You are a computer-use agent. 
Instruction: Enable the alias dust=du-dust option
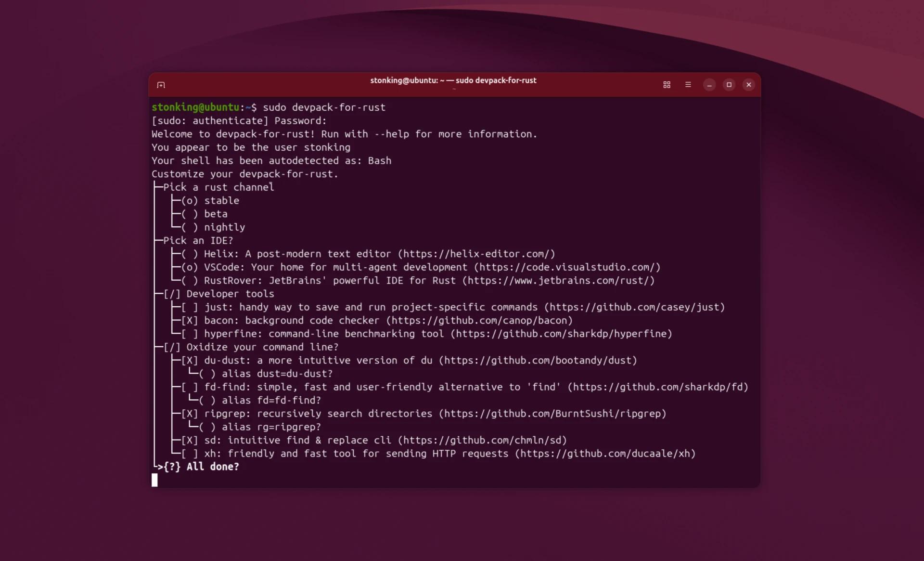pyautogui.click(x=207, y=374)
